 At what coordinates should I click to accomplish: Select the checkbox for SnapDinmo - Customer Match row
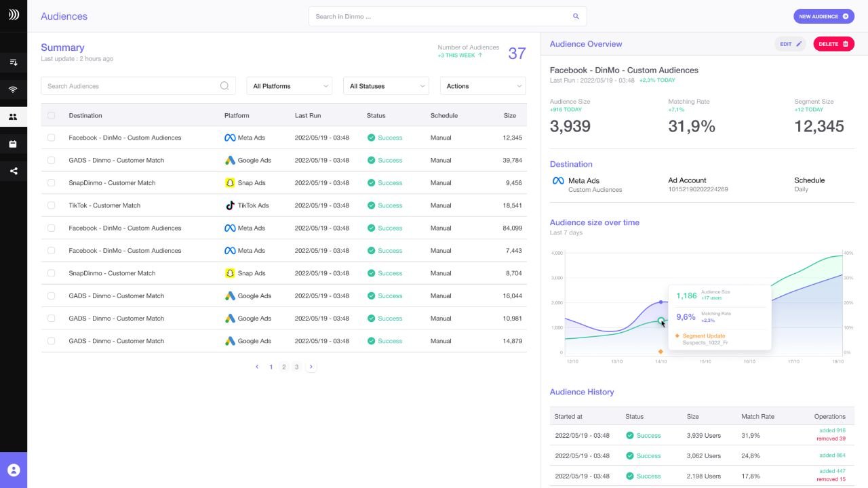click(51, 183)
